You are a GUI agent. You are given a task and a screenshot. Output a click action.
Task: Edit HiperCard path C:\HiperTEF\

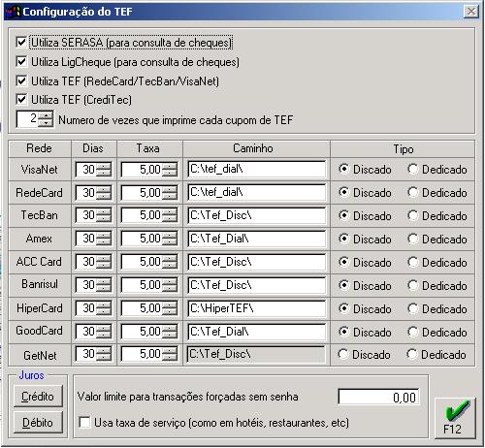pos(256,308)
